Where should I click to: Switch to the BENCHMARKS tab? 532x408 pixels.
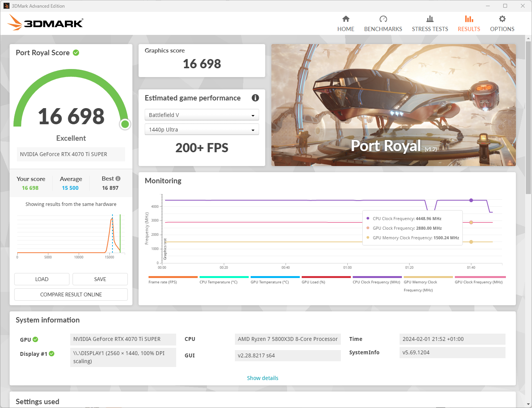click(383, 24)
